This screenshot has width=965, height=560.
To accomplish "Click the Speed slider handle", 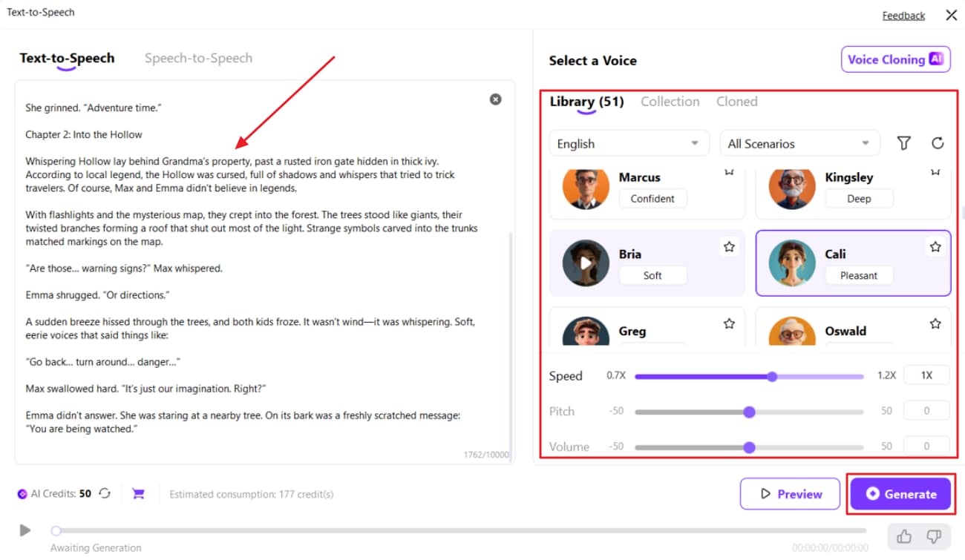I will [x=772, y=376].
